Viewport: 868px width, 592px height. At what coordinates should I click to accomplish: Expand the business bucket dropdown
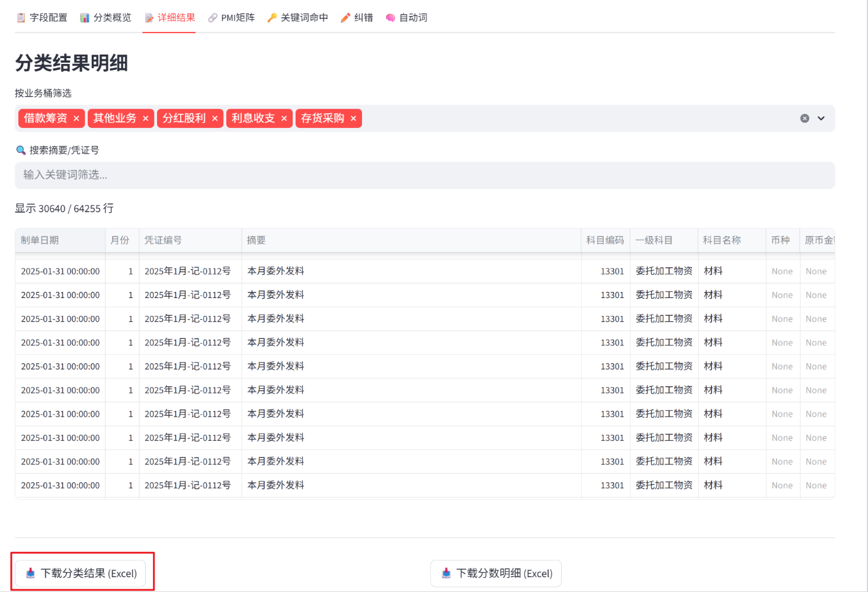tap(821, 119)
